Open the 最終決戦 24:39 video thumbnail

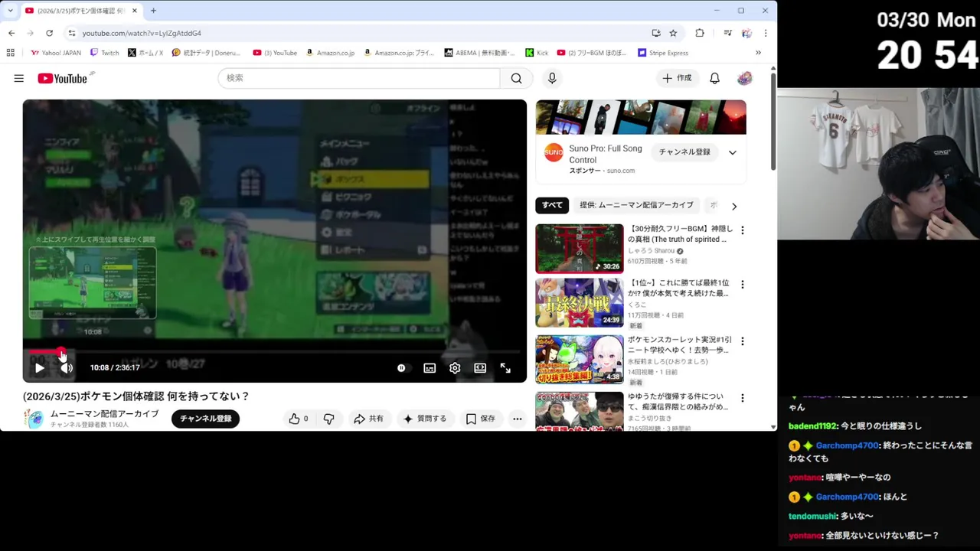coord(580,302)
